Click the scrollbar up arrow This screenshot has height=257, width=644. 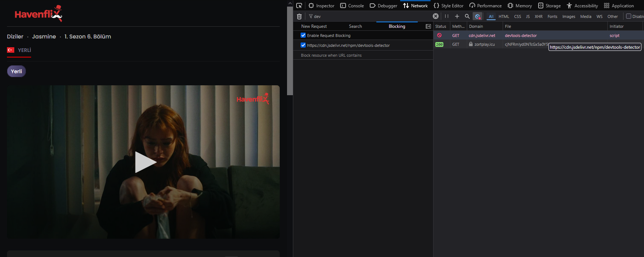tap(290, 3)
